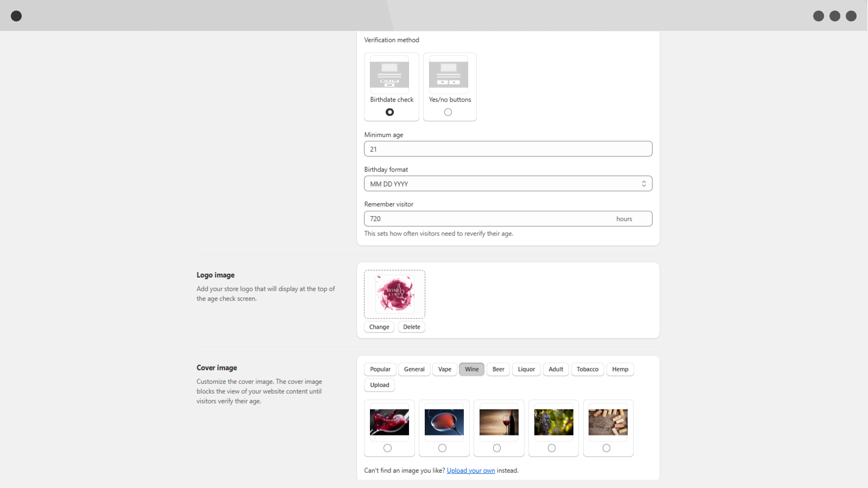Choose the wine corks cover radio
The image size is (868, 488).
pyautogui.click(x=607, y=448)
